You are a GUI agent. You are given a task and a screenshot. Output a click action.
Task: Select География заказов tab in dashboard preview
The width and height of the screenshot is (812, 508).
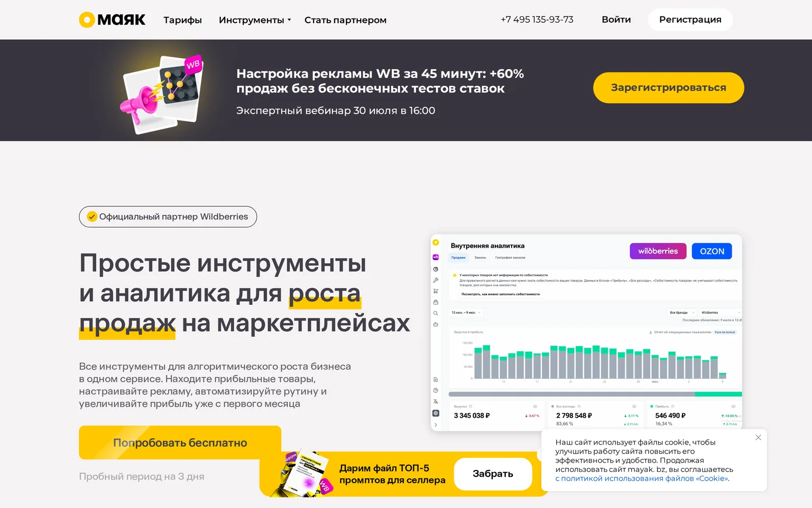(510, 258)
